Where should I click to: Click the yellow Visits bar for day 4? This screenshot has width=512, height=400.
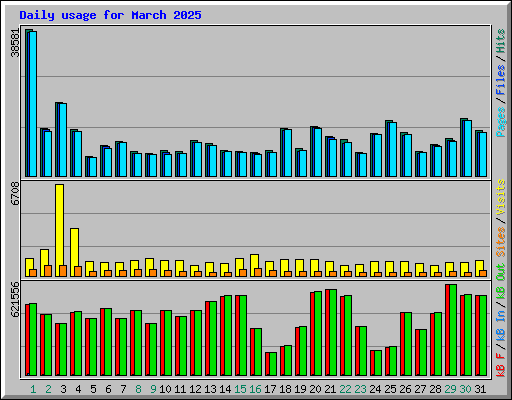point(74,252)
